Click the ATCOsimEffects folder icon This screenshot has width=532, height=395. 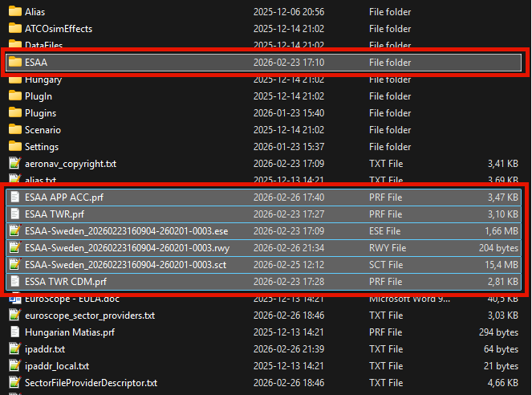(14, 29)
